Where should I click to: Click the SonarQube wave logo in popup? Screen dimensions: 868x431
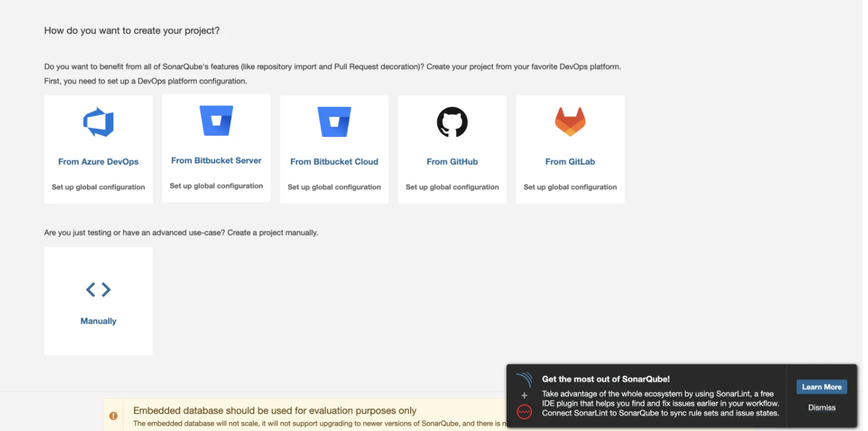(524, 380)
